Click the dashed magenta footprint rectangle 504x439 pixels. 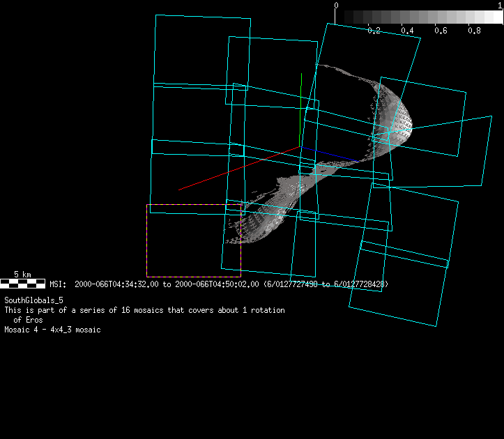pyautogui.click(x=147, y=240)
